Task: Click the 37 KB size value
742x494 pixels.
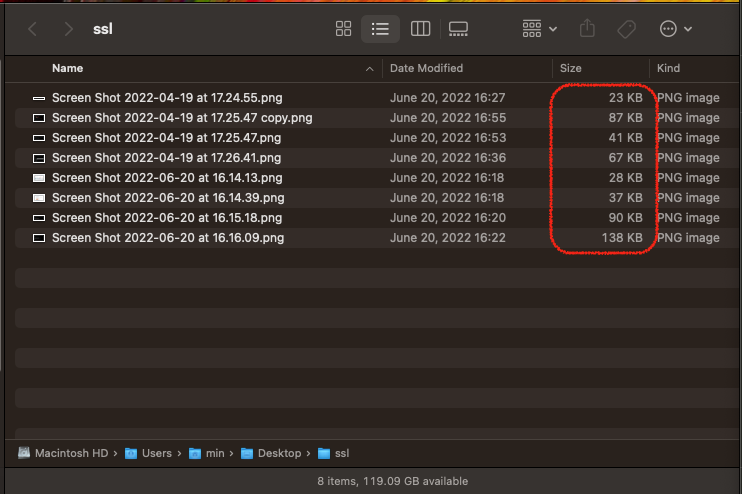Action: click(x=626, y=197)
